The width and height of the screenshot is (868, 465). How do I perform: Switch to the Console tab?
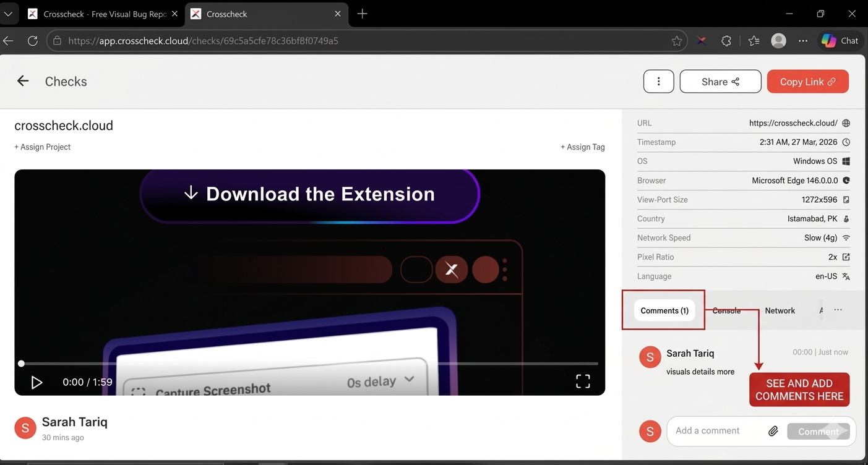(726, 310)
